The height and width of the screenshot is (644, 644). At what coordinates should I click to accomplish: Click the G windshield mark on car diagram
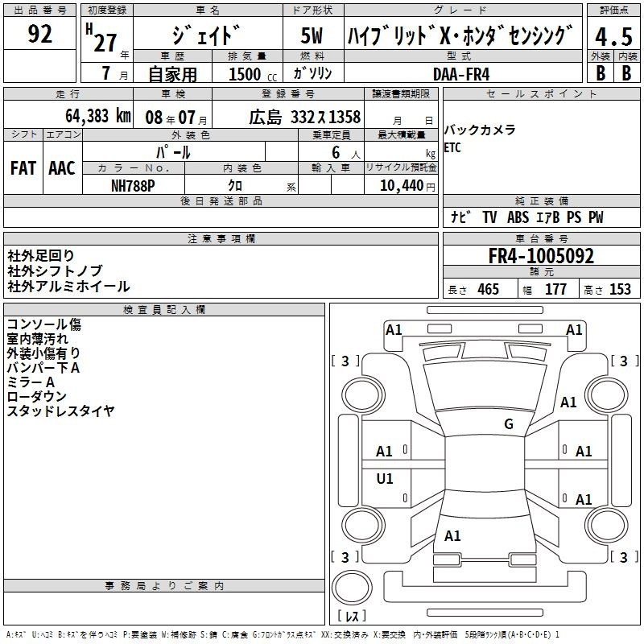(x=508, y=424)
